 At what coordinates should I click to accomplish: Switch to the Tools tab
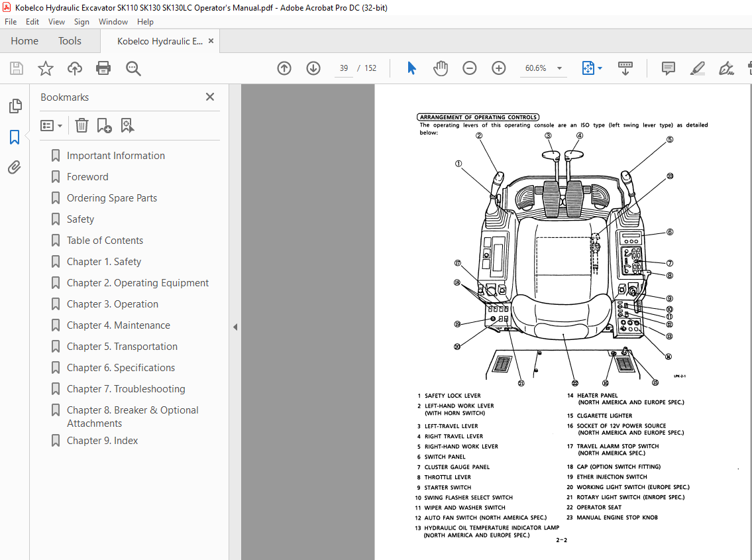pyautogui.click(x=70, y=41)
